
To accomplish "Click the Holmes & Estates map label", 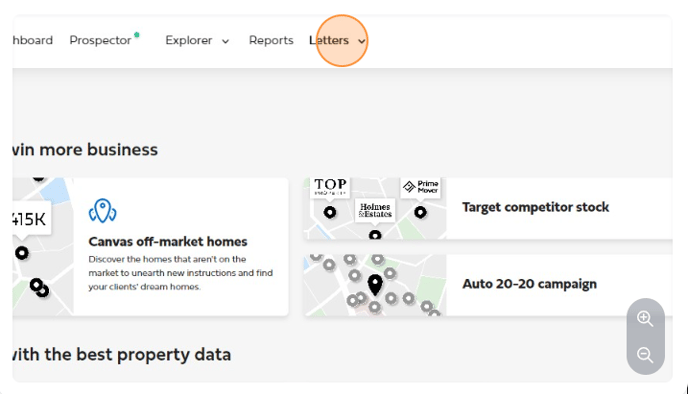I will [x=375, y=210].
